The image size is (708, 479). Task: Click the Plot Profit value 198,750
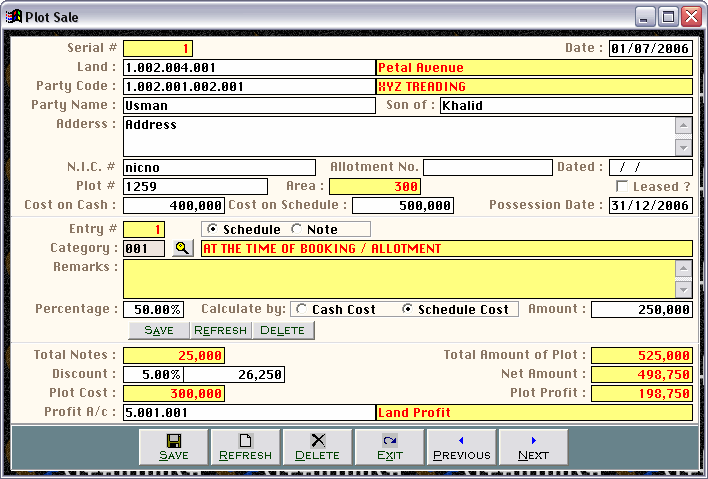click(x=642, y=393)
